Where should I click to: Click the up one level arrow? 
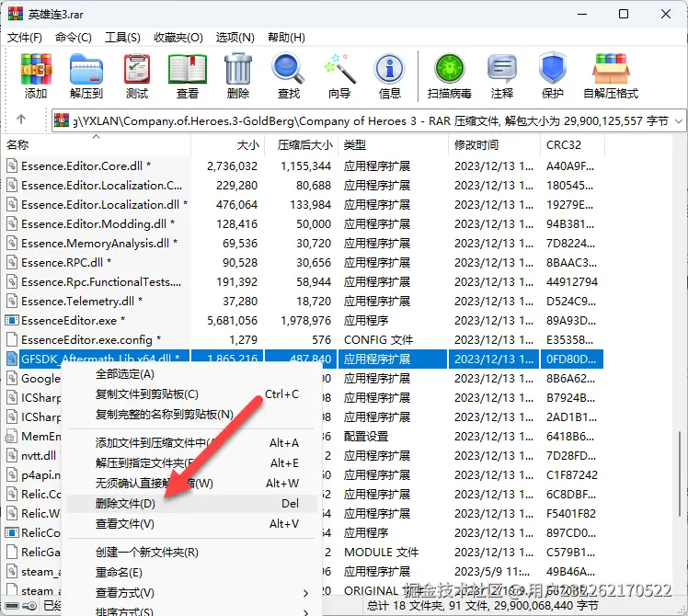[x=20, y=119]
